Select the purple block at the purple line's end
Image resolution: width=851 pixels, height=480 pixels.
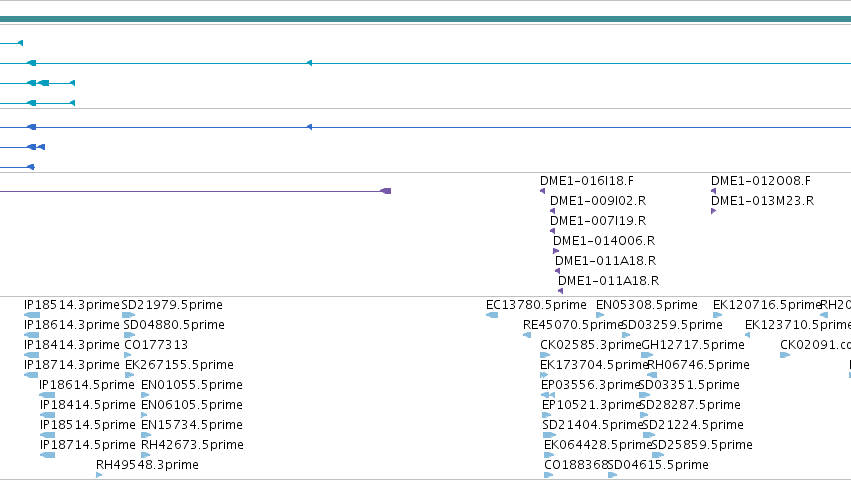click(386, 191)
